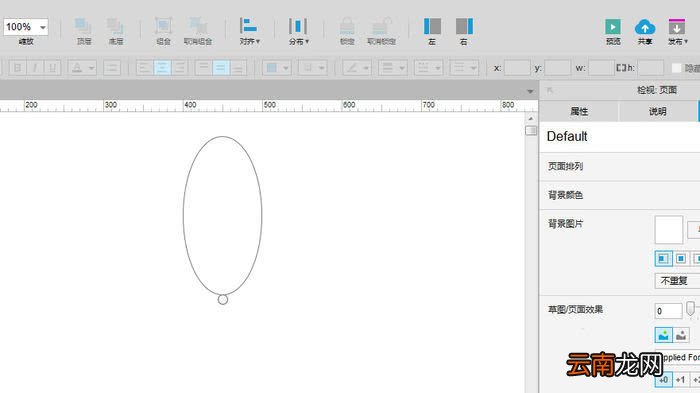Align text to bottom vertically
This screenshot has width=700, height=393.
(238, 68)
